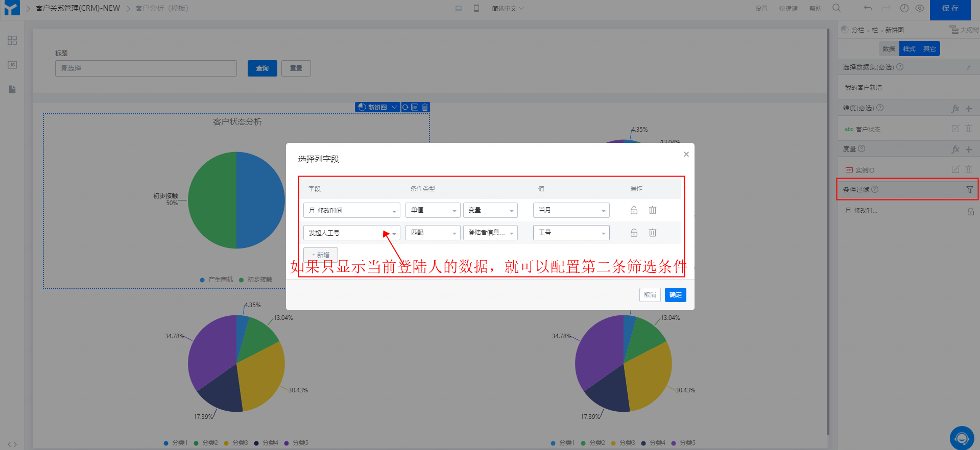The width and height of the screenshot is (980, 450).
Task: Open the page file icon in sidebar
Action: click(12, 89)
